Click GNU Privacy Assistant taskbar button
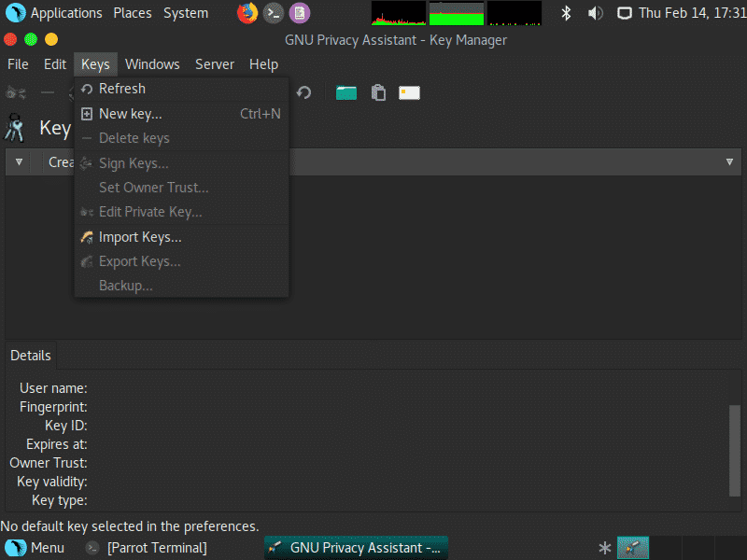The height and width of the screenshot is (560, 747). 356,548
